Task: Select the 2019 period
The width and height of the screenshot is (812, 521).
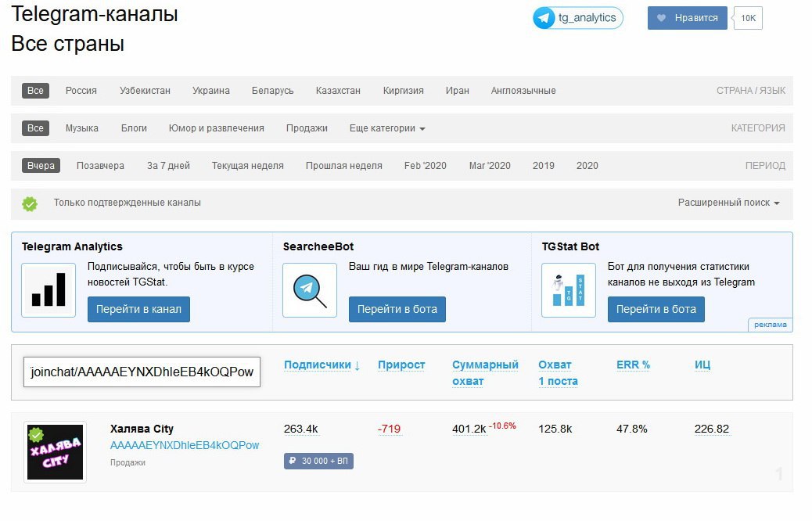Action: point(543,166)
